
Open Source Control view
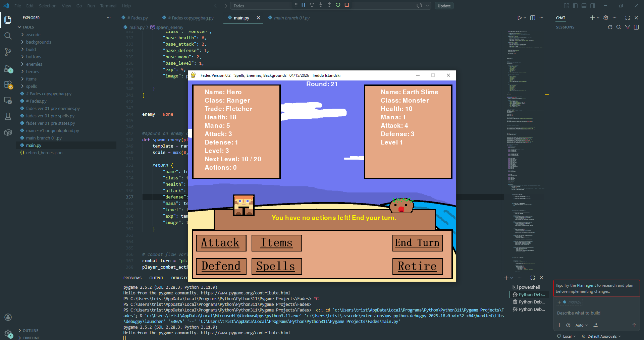pos(8,52)
